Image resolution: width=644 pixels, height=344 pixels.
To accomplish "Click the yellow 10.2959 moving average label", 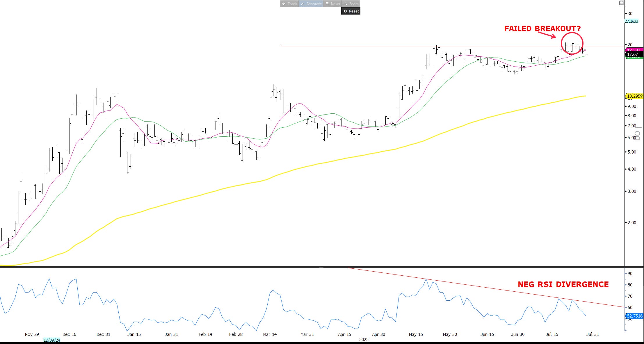I will (x=634, y=96).
